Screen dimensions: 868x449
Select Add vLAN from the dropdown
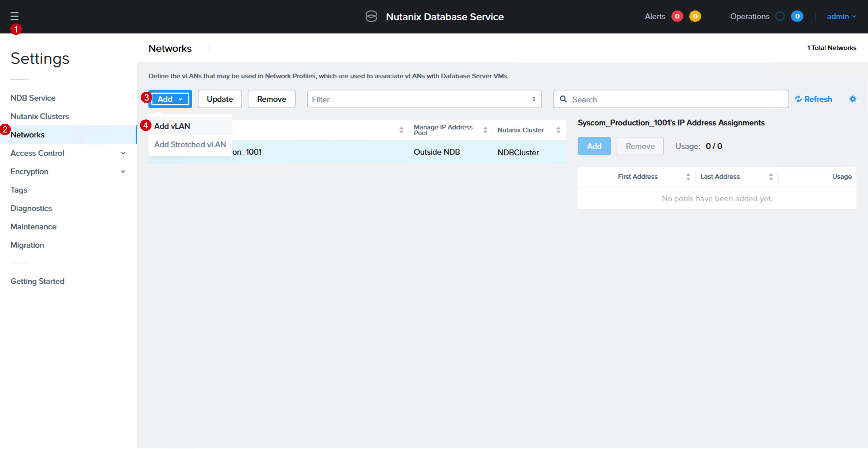[172, 126]
